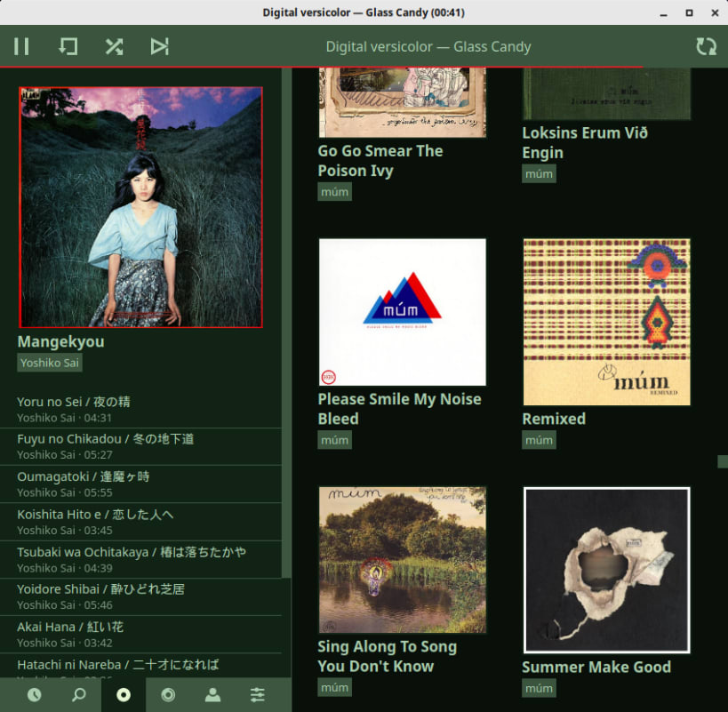This screenshot has width=728, height=712.
Task: Play track Yoidore Shibai
Action: [x=140, y=597]
